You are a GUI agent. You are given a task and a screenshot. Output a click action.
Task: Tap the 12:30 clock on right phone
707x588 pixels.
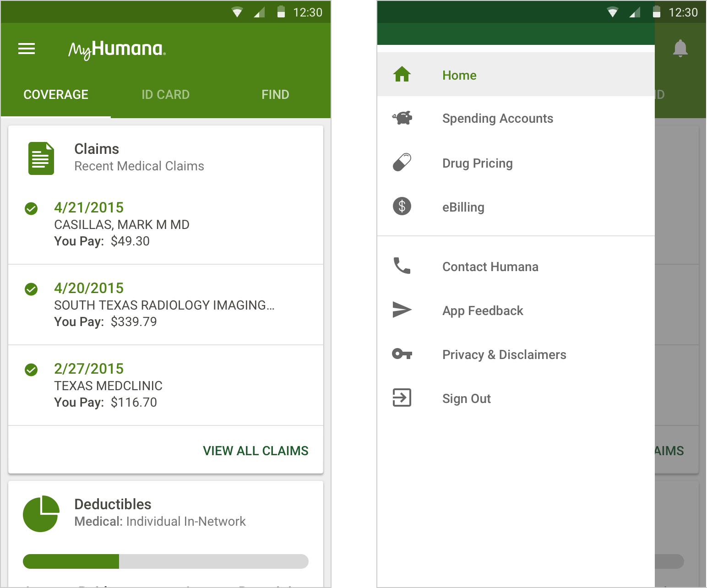(683, 12)
